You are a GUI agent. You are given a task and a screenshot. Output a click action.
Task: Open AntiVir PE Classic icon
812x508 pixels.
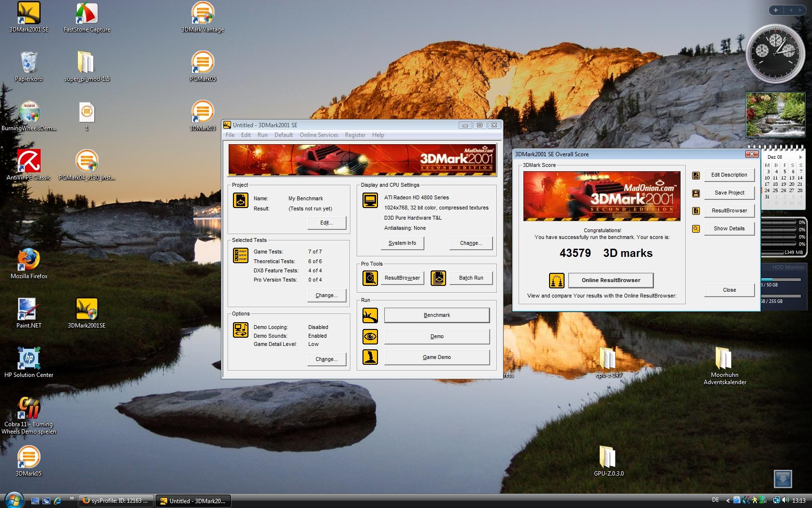[29, 165]
